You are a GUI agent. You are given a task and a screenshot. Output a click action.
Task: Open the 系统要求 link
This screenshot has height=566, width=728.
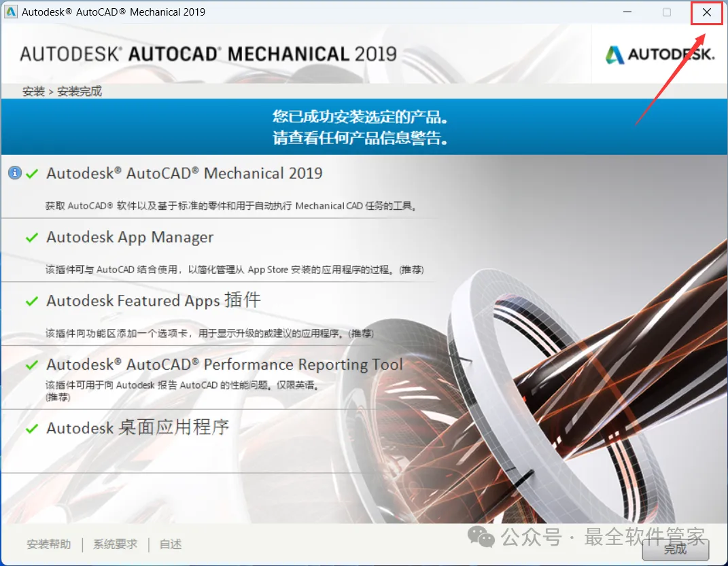click(x=115, y=544)
